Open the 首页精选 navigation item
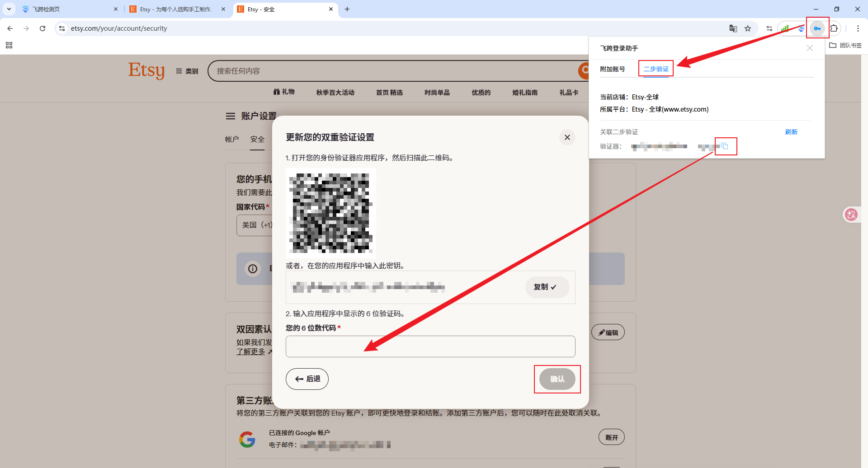The height and width of the screenshot is (468, 868). (389, 93)
